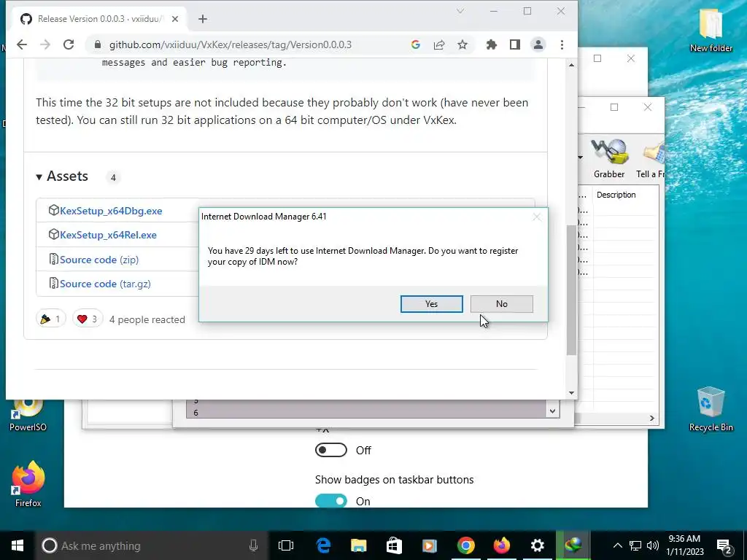Click Chrome scrollbar up arrow
This screenshot has height=560, width=747.
pyautogui.click(x=571, y=65)
